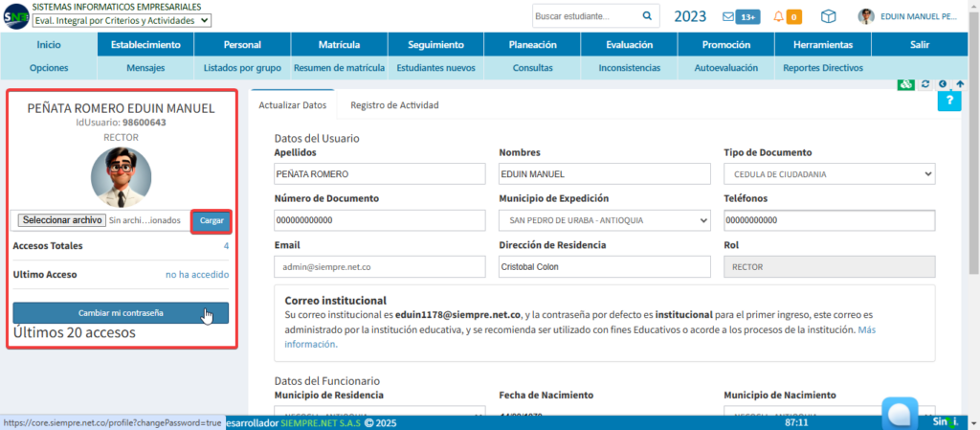Open the Evaluación menu

[x=630, y=44]
